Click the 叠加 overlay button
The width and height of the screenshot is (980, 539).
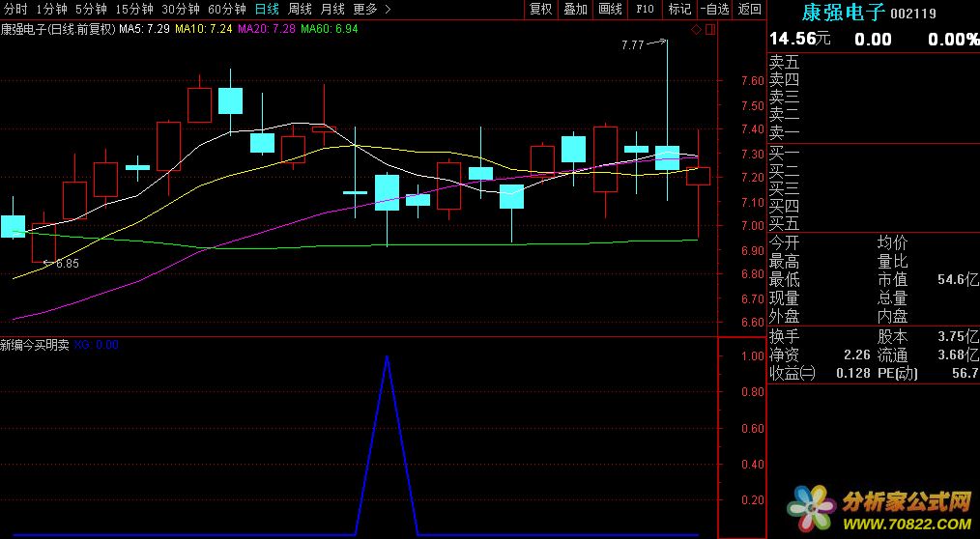576,9
